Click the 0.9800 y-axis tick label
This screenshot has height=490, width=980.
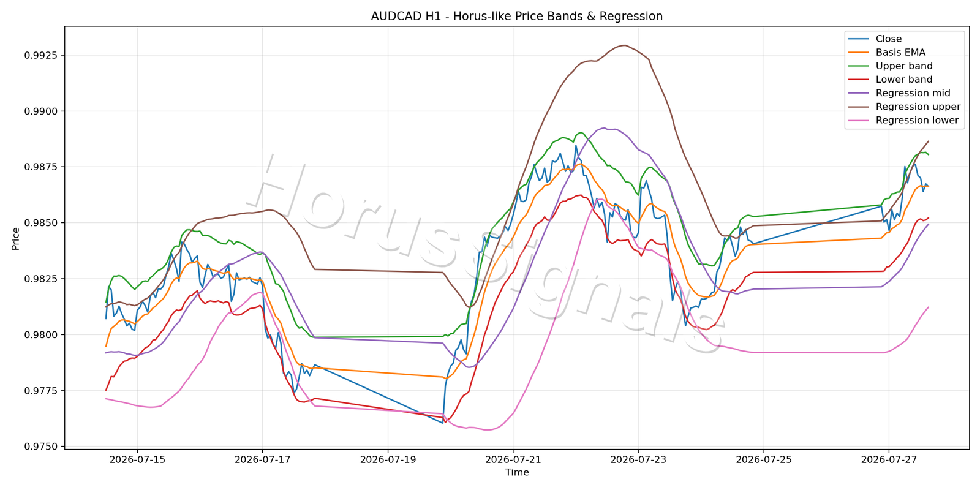41,334
